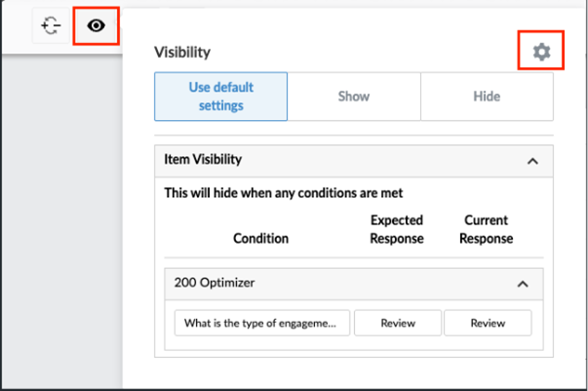Viewport: 588px width, 391px height.
Task: Click the Item Visibility header text
Action: click(x=203, y=159)
